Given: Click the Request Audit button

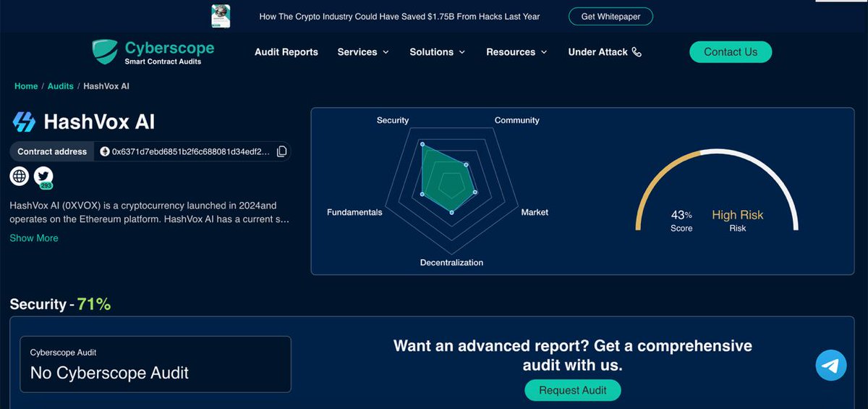Looking at the screenshot, I should (x=573, y=390).
